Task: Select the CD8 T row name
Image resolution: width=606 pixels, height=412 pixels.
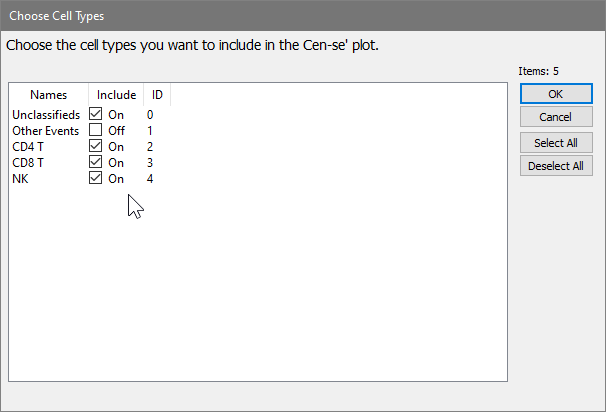Action: pyautogui.click(x=28, y=163)
